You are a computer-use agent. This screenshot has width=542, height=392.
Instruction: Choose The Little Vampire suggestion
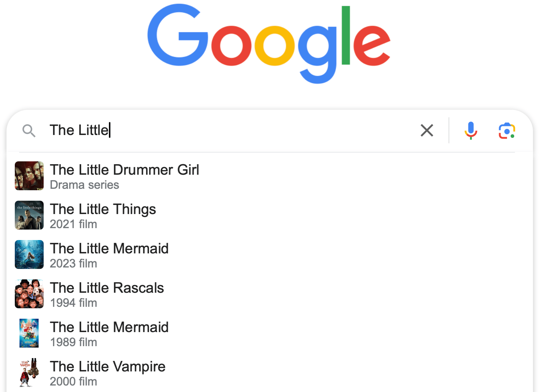pos(108,367)
